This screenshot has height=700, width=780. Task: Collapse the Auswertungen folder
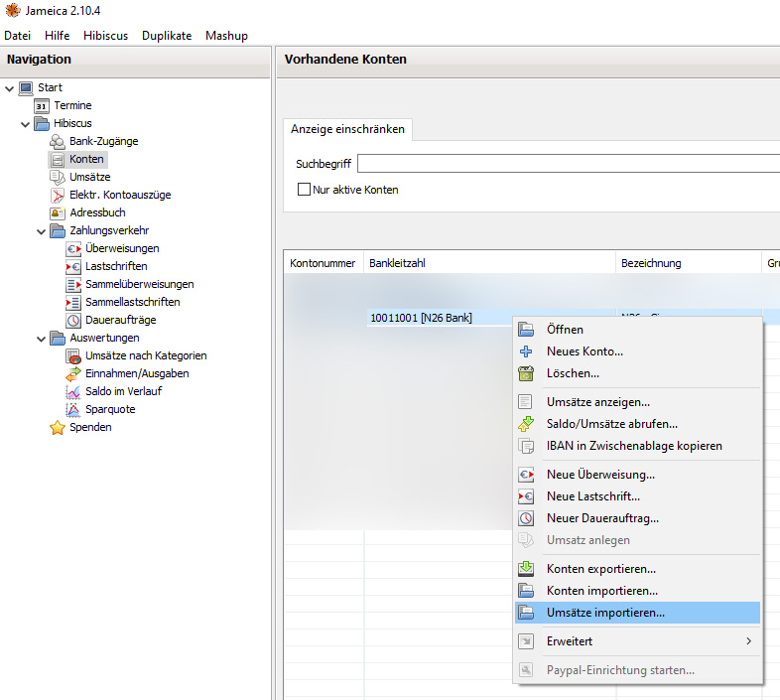(42, 339)
